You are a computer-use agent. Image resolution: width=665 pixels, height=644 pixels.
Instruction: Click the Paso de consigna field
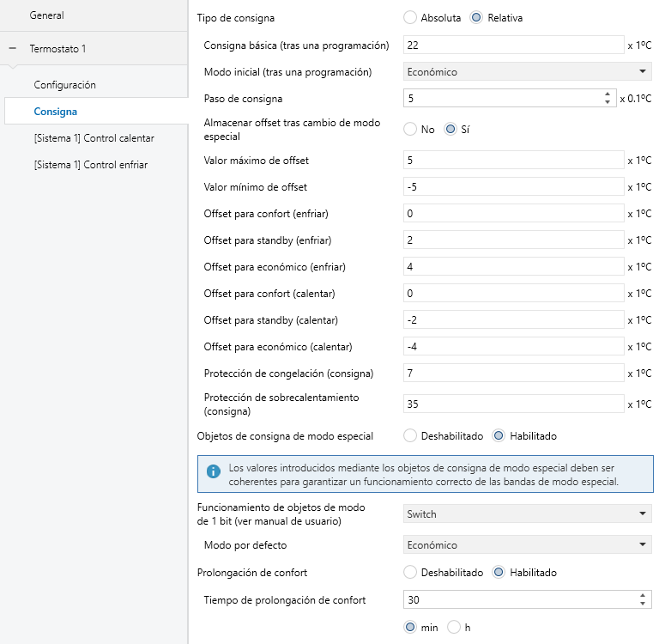click(x=510, y=98)
